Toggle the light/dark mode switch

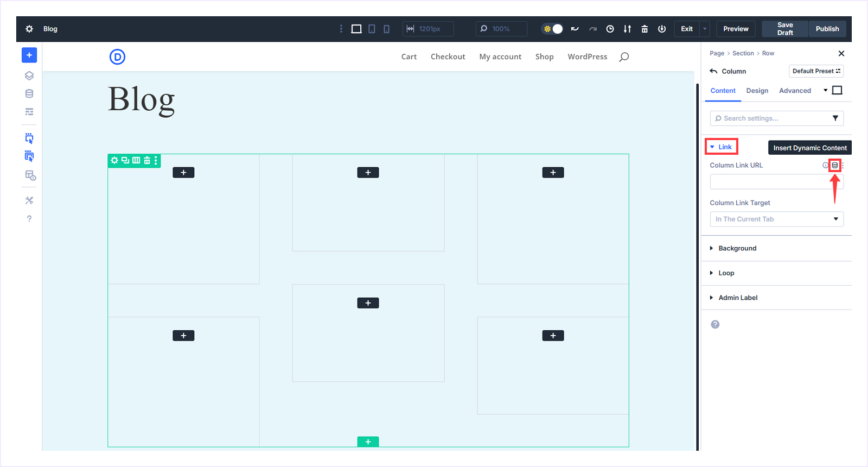[553, 29]
